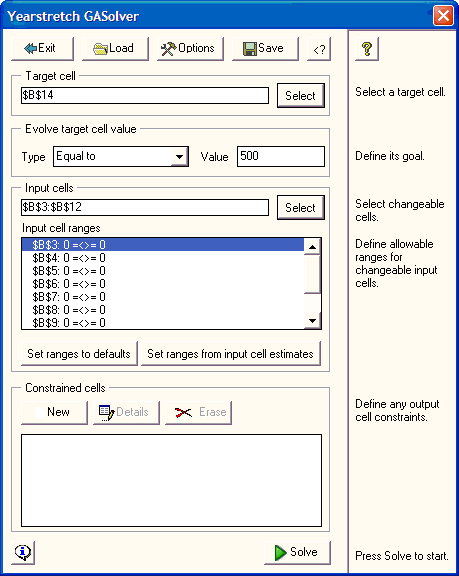Click the Select button for Target cell

click(301, 96)
